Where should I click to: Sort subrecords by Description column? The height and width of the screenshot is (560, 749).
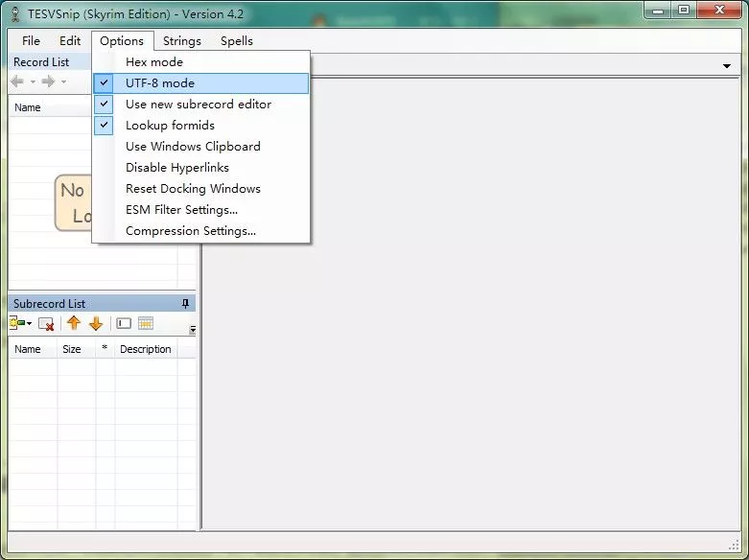[146, 349]
